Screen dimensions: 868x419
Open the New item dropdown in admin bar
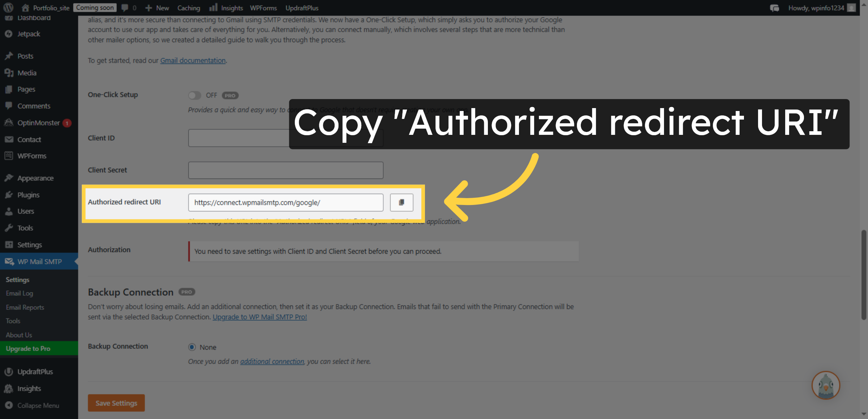click(x=157, y=8)
